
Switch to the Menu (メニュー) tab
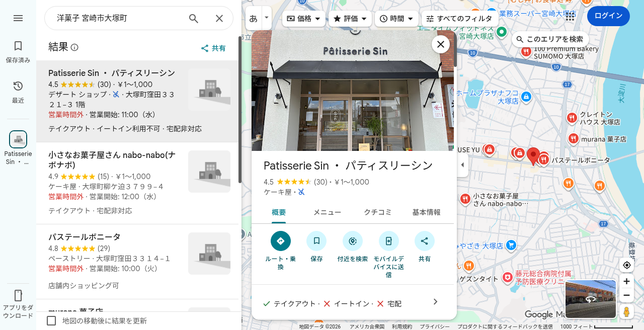click(328, 212)
